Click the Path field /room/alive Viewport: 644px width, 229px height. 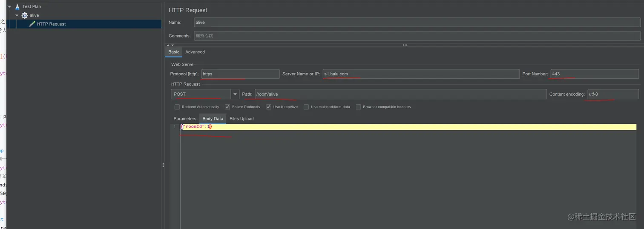pyautogui.click(x=400, y=94)
